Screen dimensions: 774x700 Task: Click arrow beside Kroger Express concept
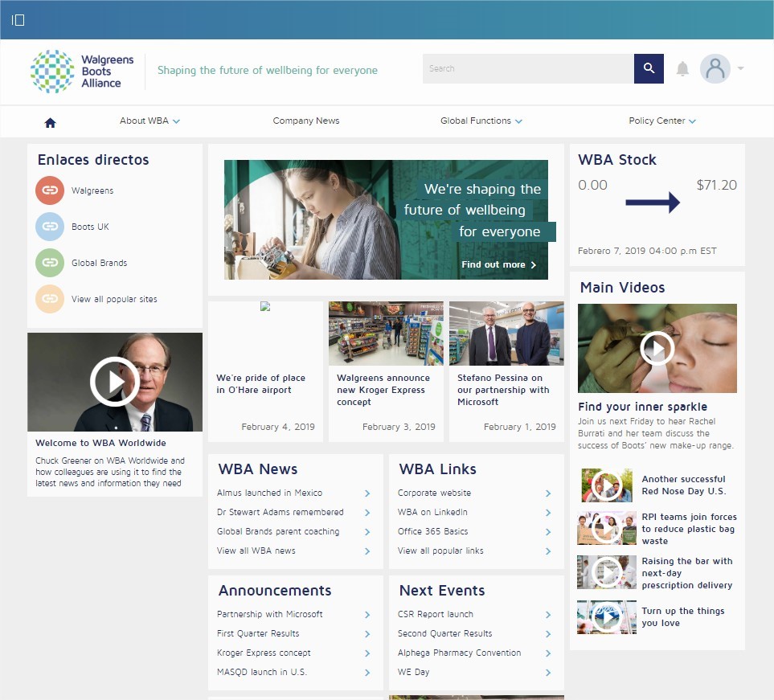point(367,653)
